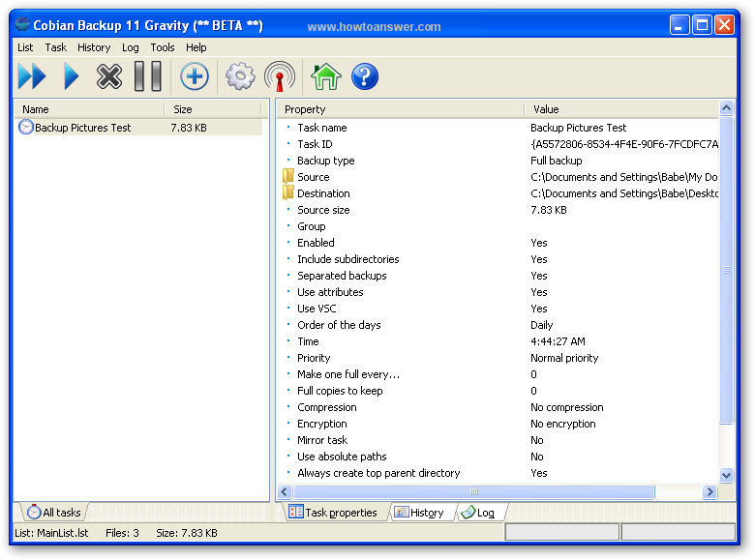Image resolution: width=755 pixels, height=560 pixels.
Task: Sort tasks by the Name column header
Action: pyautogui.click(x=89, y=109)
